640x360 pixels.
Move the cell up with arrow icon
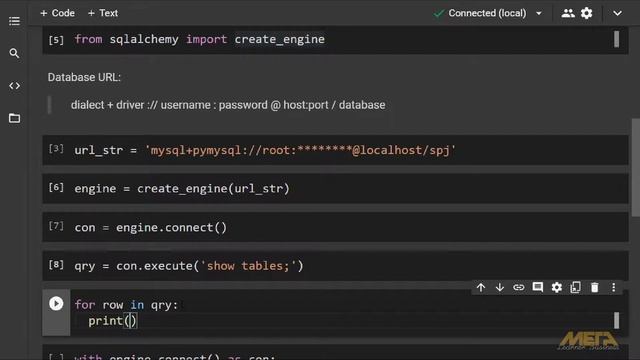pyautogui.click(x=481, y=287)
